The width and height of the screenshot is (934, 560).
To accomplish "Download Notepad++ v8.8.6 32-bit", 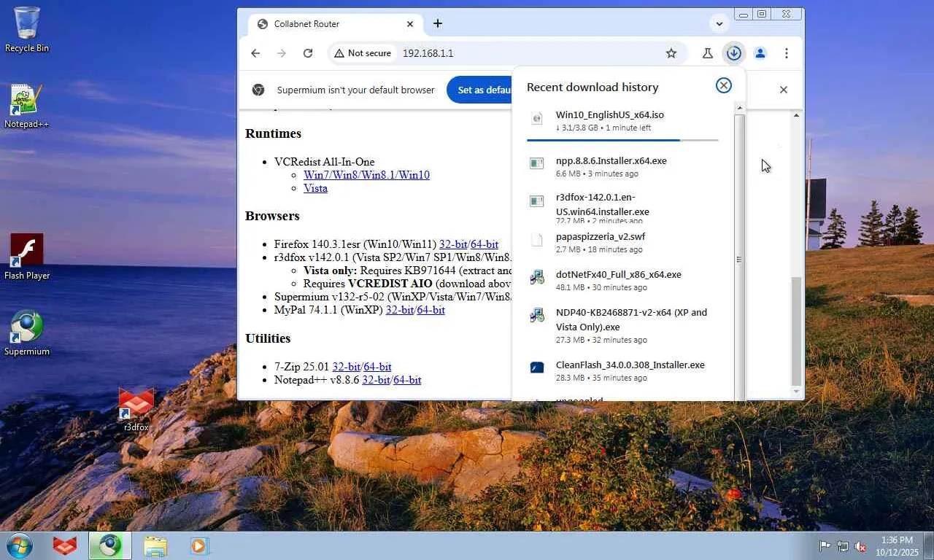I will 376,380.
